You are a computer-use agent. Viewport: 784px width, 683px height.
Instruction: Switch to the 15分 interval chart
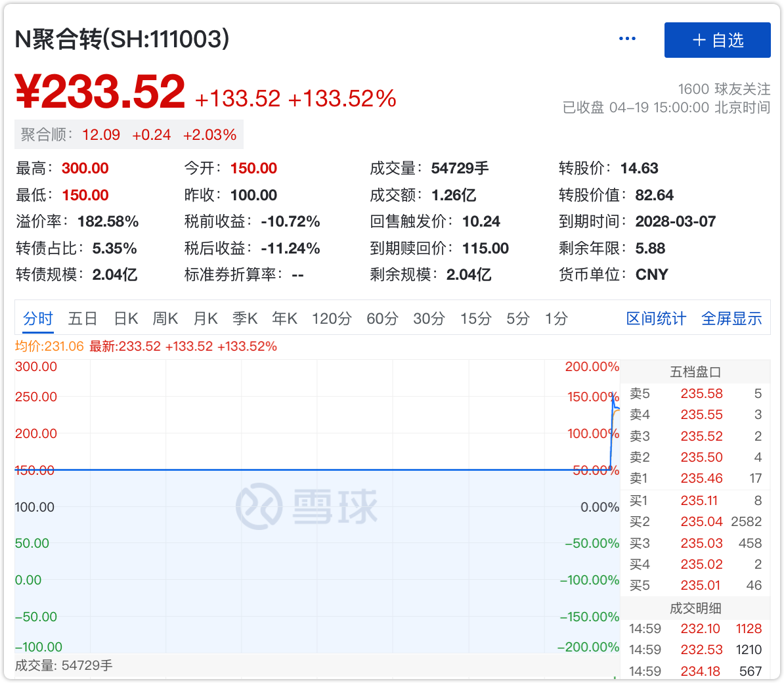click(x=475, y=319)
